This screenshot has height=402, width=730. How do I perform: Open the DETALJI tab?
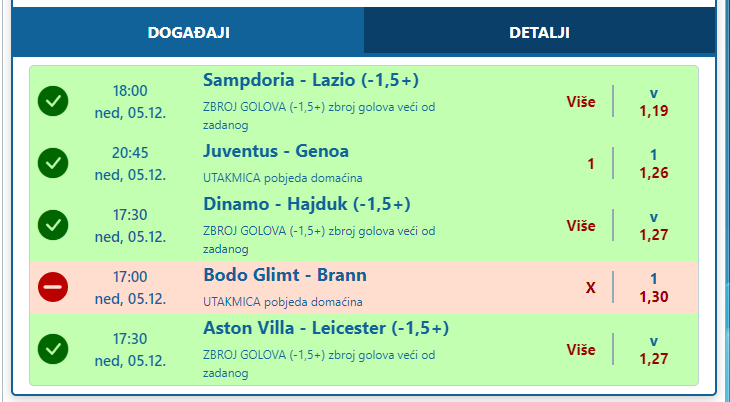pyautogui.click(x=539, y=32)
